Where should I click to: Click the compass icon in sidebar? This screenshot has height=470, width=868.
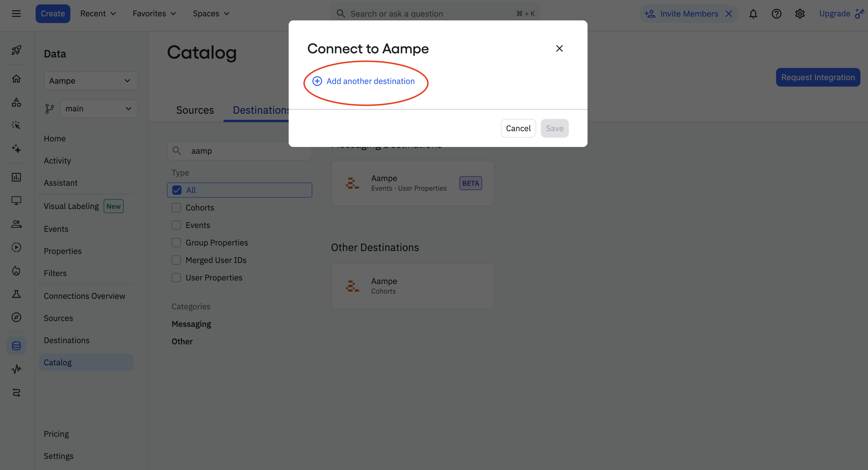pyautogui.click(x=16, y=317)
